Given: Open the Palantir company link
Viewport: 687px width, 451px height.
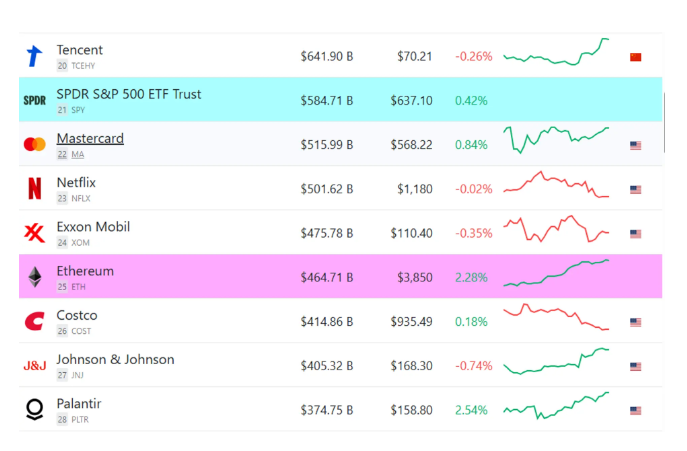Looking at the screenshot, I should click(x=79, y=403).
